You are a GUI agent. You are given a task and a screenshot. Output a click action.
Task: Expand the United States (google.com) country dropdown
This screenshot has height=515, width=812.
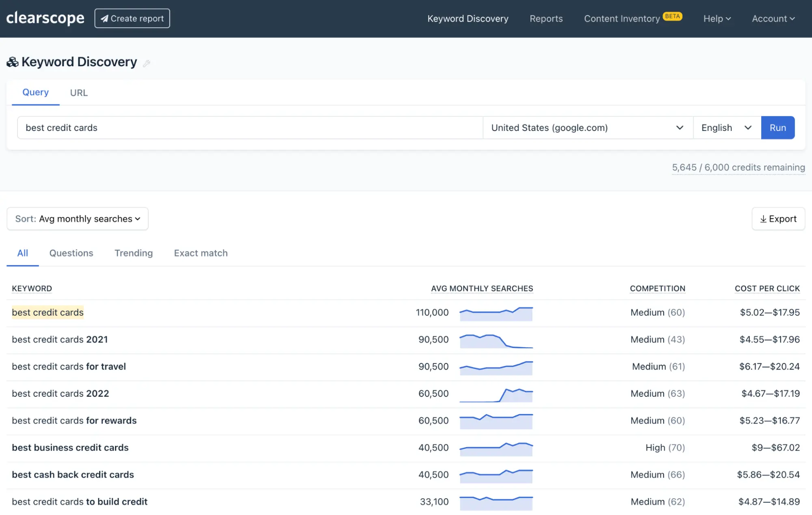[x=587, y=128]
